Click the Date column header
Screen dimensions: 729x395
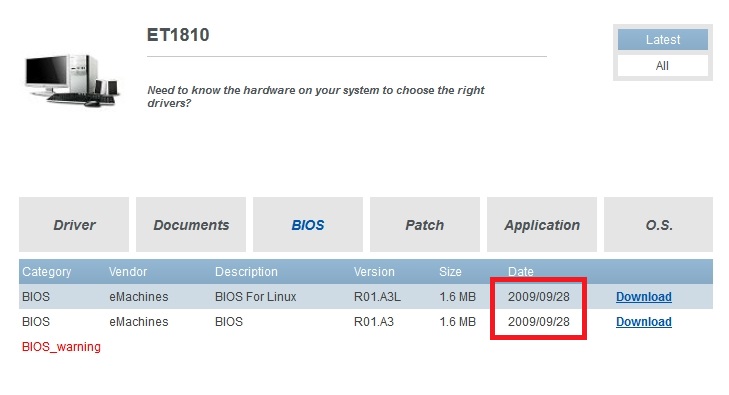[521, 271]
